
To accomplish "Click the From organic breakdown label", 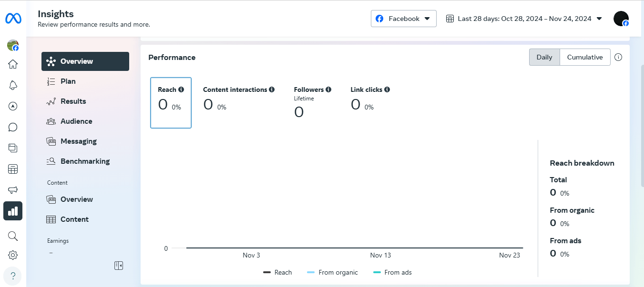I will 572,210.
